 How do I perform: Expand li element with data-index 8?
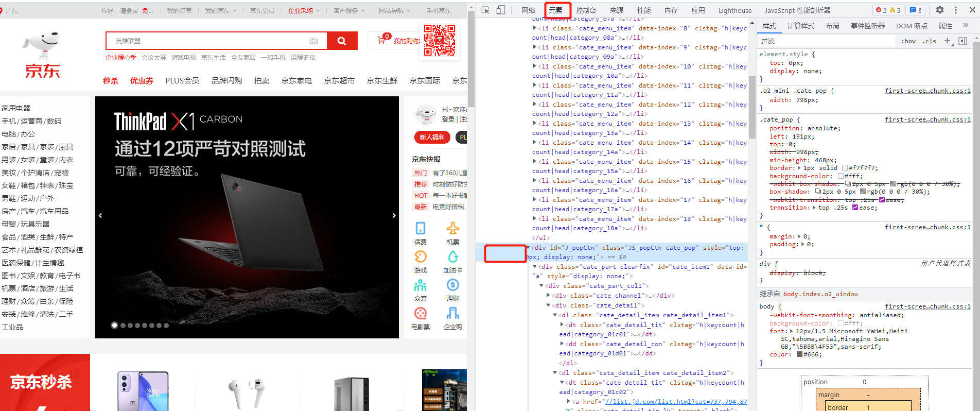pos(534,28)
